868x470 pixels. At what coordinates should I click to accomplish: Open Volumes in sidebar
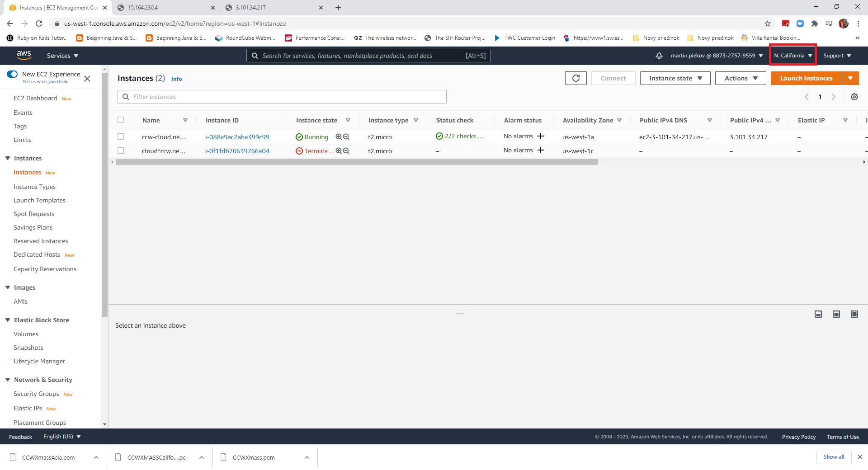click(26, 334)
